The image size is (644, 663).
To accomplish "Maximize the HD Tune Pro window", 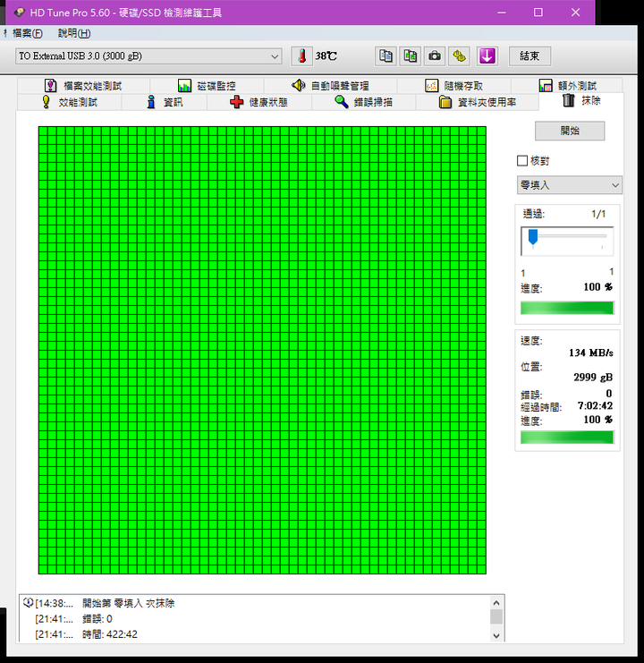I will (538, 13).
